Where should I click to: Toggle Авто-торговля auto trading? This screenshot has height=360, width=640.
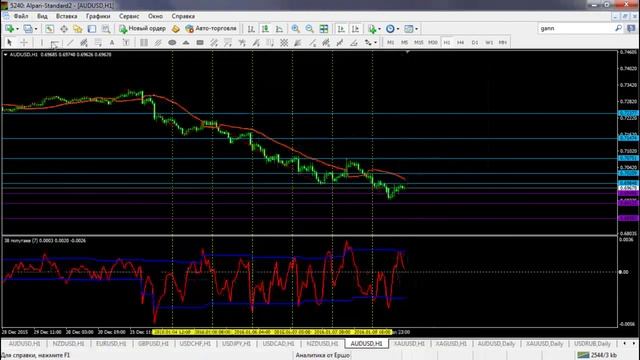(x=211, y=29)
